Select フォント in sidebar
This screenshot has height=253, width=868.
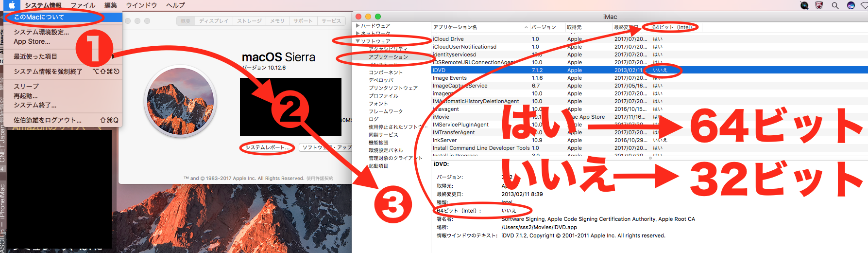click(x=378, y=104)
